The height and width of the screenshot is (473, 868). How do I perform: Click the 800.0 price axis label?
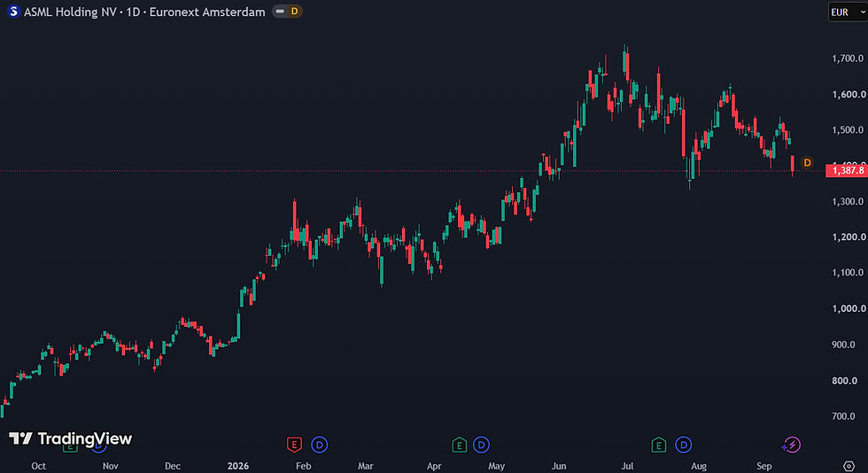pyautogui.click(x=843, y=380)
